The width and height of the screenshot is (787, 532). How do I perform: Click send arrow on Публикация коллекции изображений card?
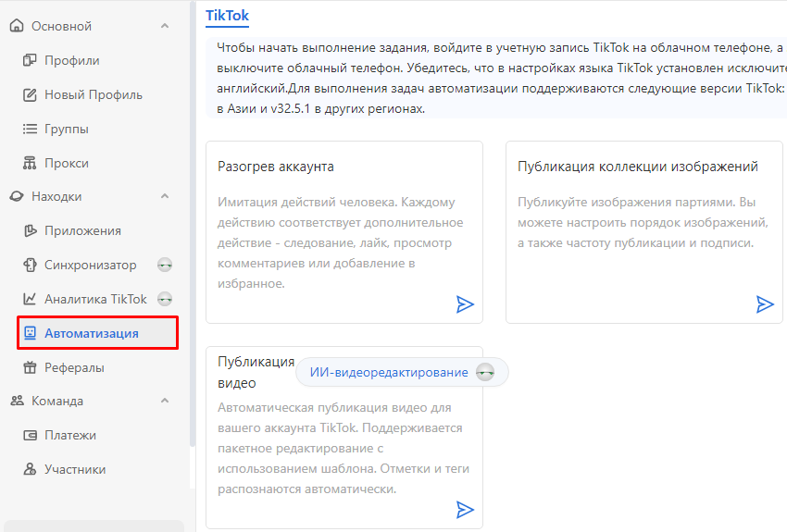765,304
